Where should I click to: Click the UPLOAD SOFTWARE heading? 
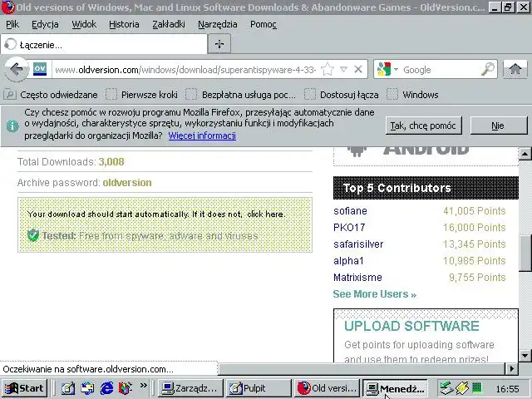[x=411, y=326]
